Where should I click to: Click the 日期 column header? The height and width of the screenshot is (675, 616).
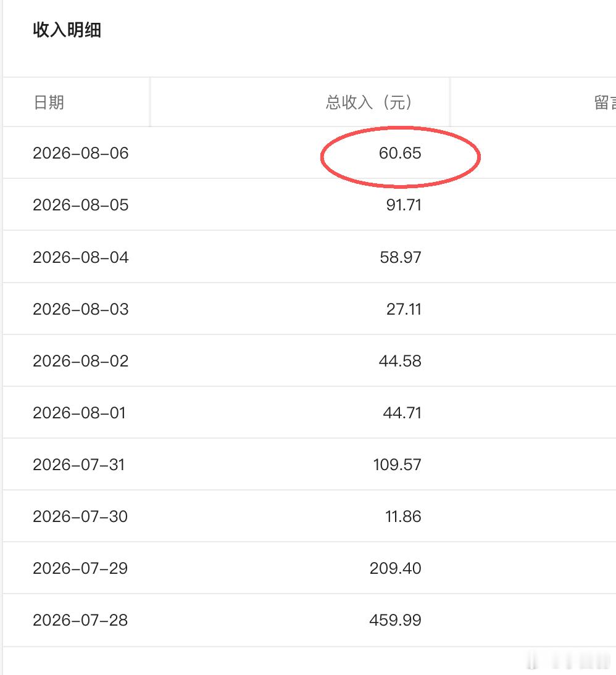49,102
